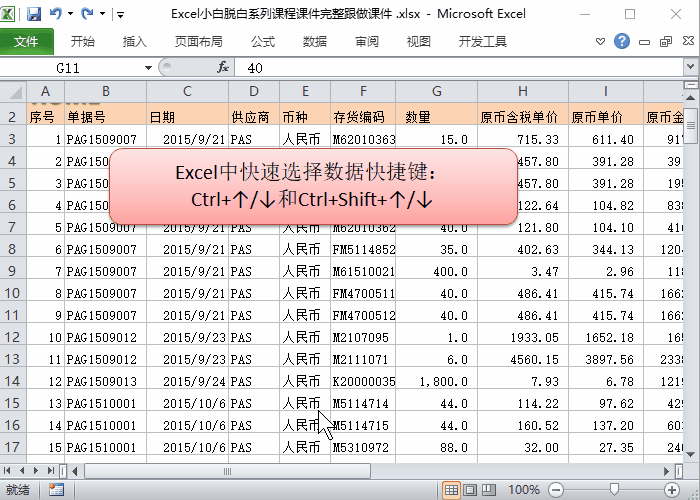
Task: Go to previous sheet navigation arrow
Action: pyautogui.click(x=22, y=471)
